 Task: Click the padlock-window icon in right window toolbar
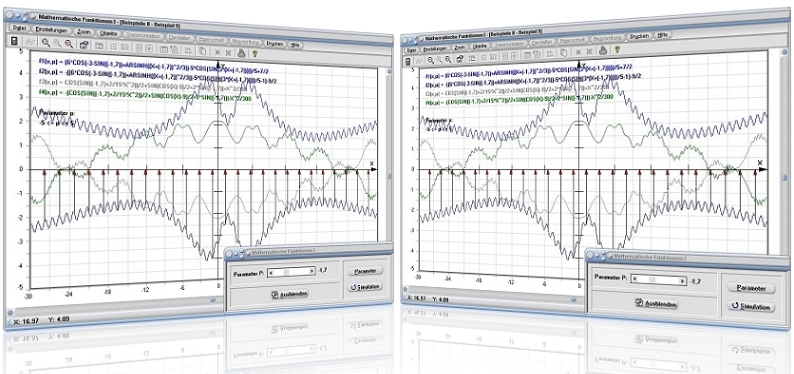(x=459, y=58)
